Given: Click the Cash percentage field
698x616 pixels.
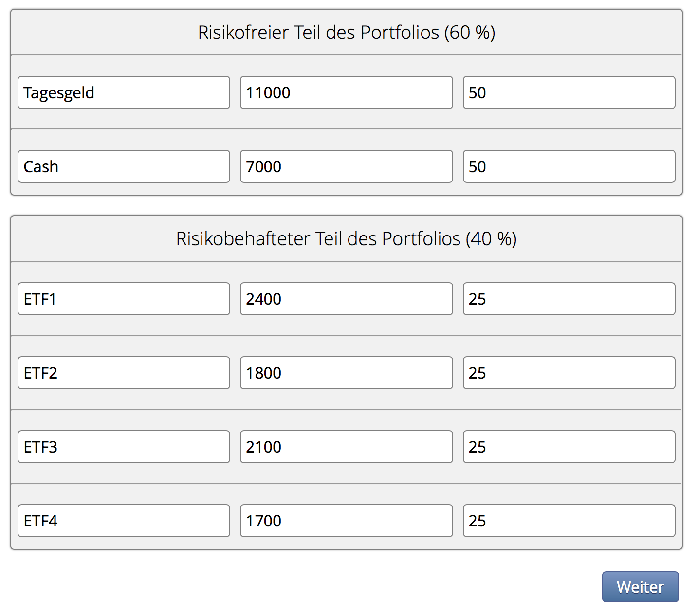Looking at the screenshot, I should tap(569, 166).
